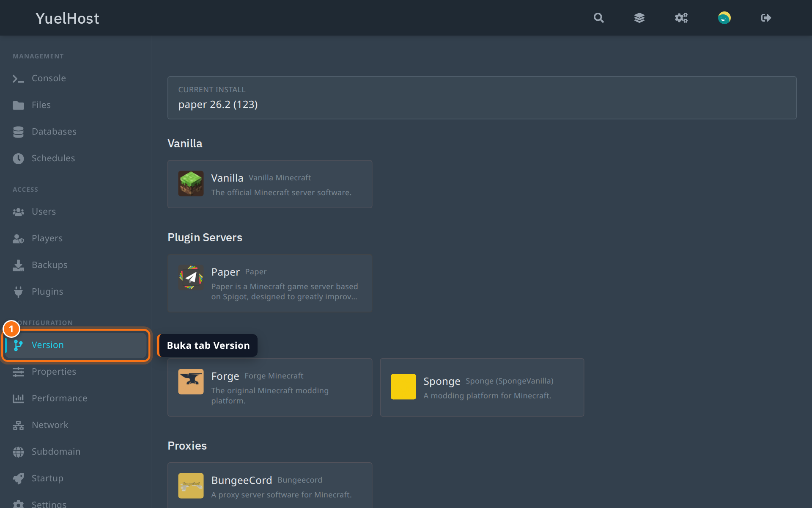Click the BungeeCord logo icon

point(191,486)
